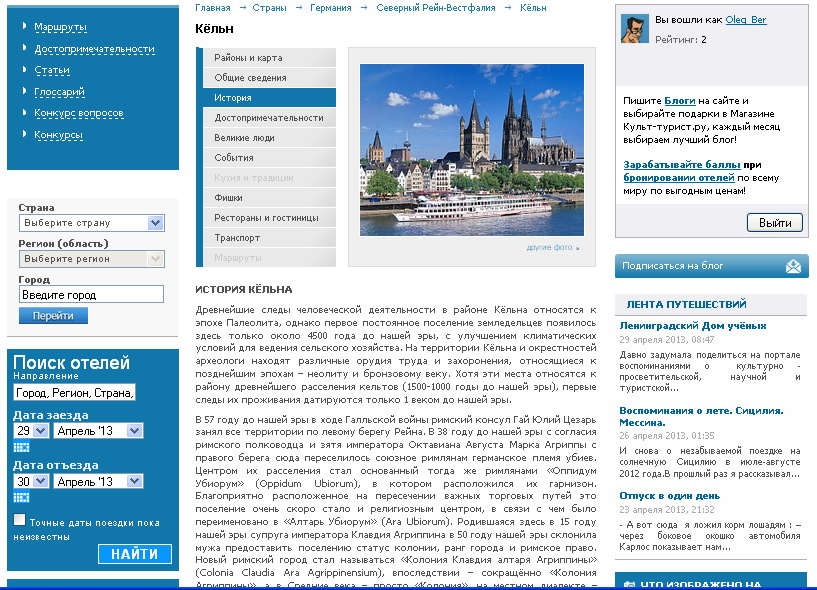Go to Страны breadcrumb
The image size is (817, 590).
pyautogui.click(x=269, y=8)
